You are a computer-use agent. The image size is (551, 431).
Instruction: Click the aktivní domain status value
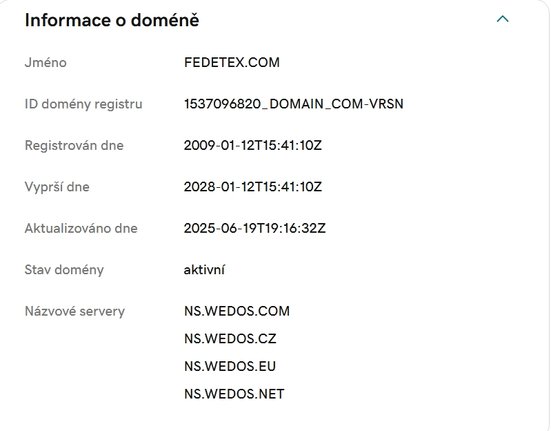click(204, 270)
